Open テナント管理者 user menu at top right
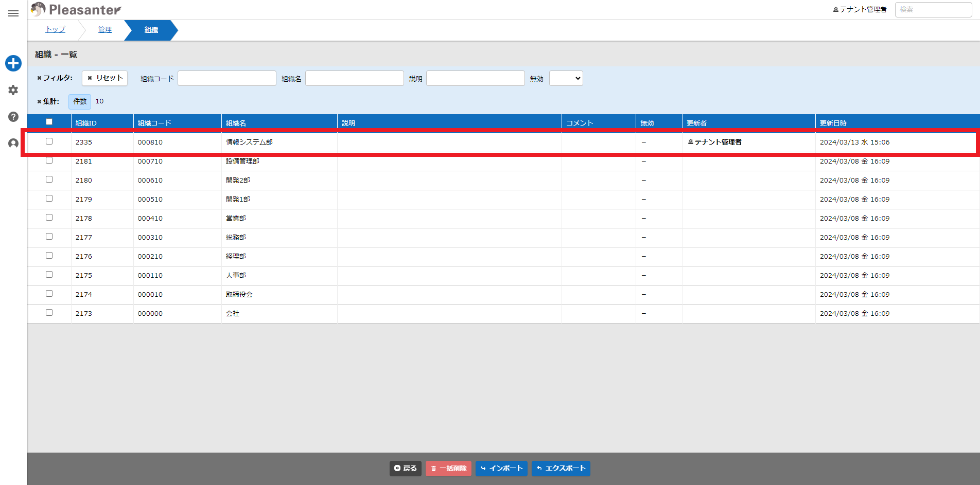 860,9
